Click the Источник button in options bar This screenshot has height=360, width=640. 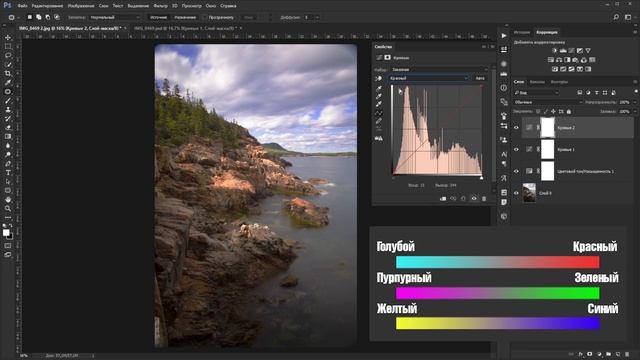(158, 18)
